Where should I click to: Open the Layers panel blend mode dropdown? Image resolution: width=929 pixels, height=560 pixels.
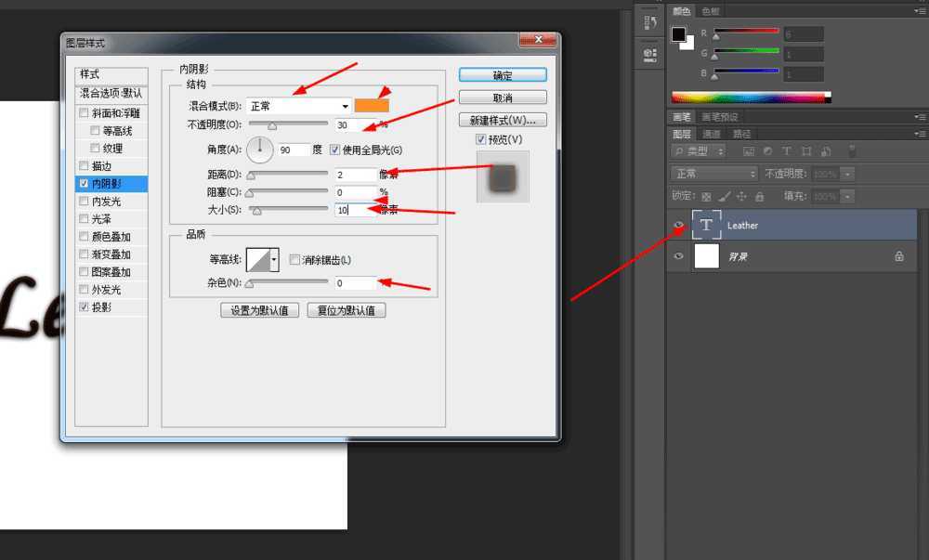tap(713, 174)
